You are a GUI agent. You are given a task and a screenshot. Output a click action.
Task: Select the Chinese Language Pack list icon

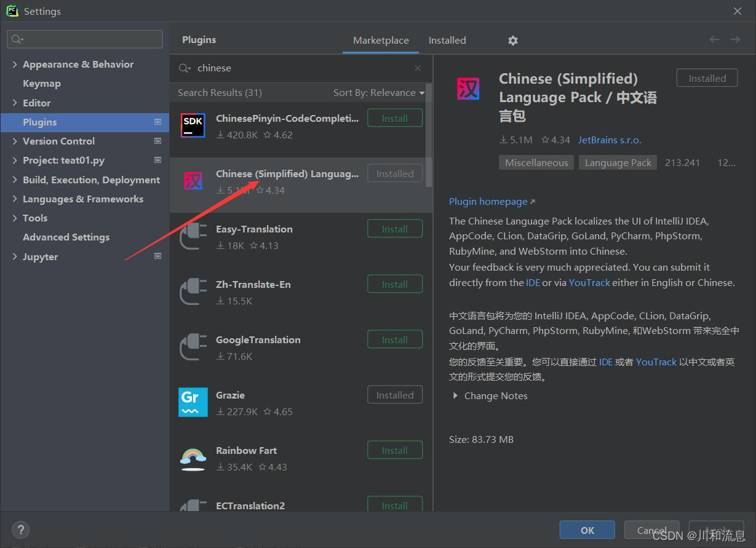point(193,181)
